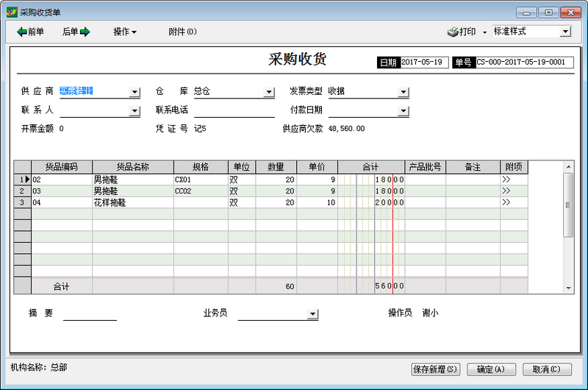Expand the print options arrow next to 打印
The width and height of the screenshot is (588, 390).
484,32
